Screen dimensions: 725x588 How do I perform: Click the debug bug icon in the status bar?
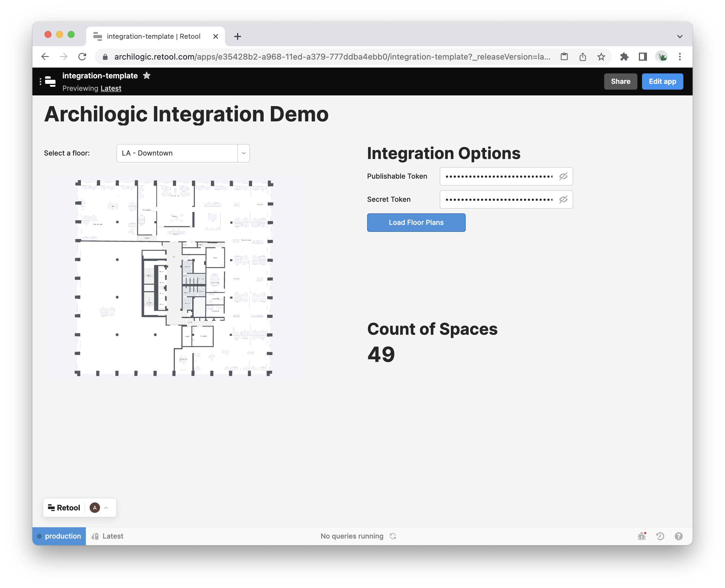point(642,536)
